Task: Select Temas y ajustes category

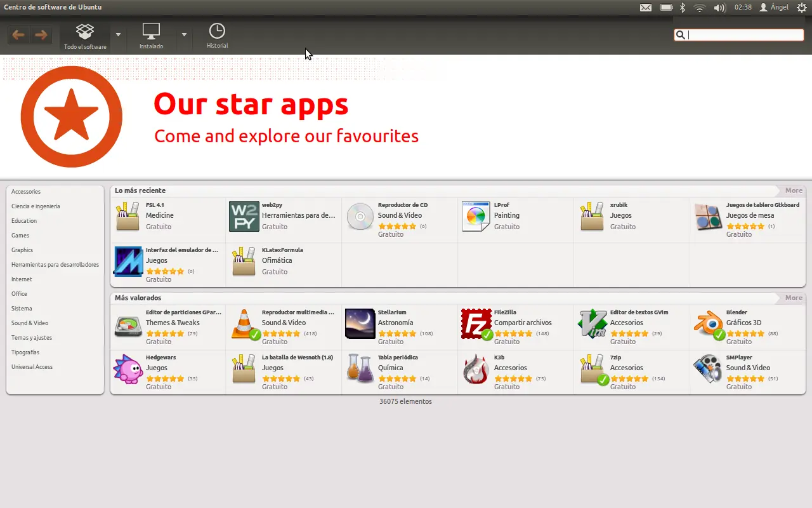Action: [32, 338]
